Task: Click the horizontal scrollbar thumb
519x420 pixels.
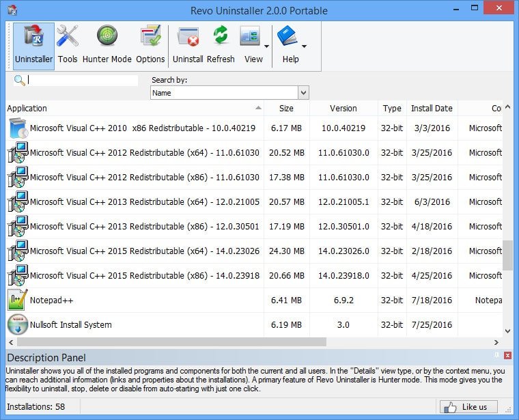Action: 171,342
